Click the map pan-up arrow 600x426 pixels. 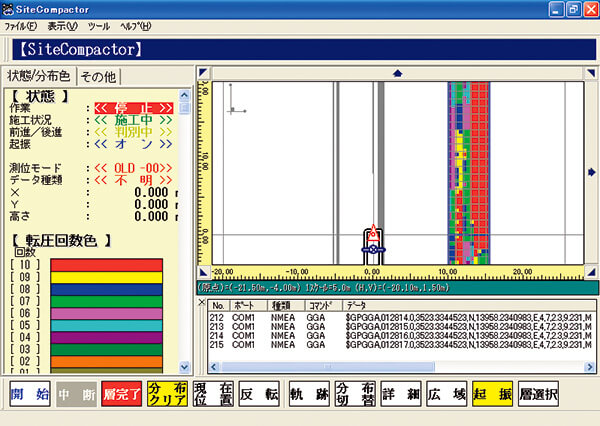click(398, 73)
